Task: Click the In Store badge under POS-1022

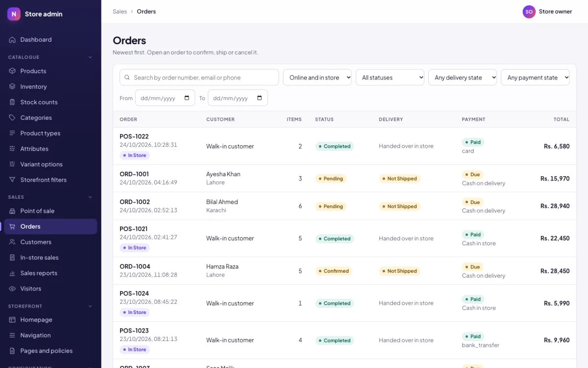Action: pos(134,156)
